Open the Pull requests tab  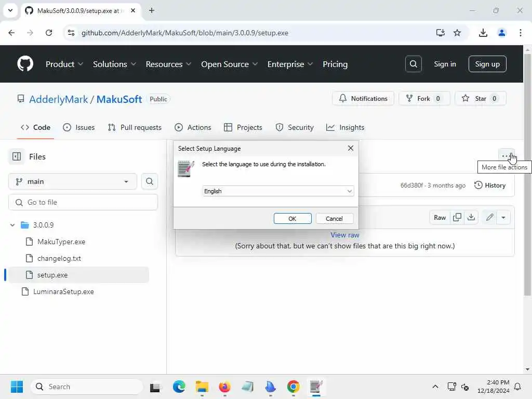(135, 128)
